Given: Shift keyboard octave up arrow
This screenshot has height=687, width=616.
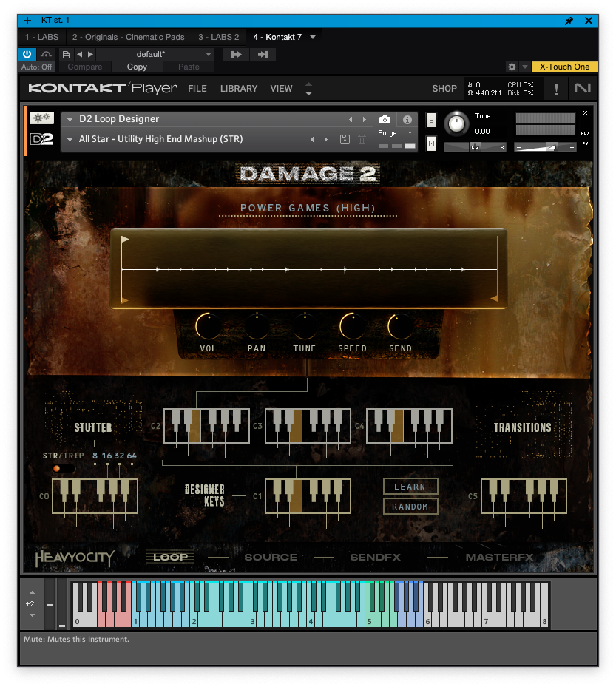Looking at the screenshot, I should pos(32,592).
